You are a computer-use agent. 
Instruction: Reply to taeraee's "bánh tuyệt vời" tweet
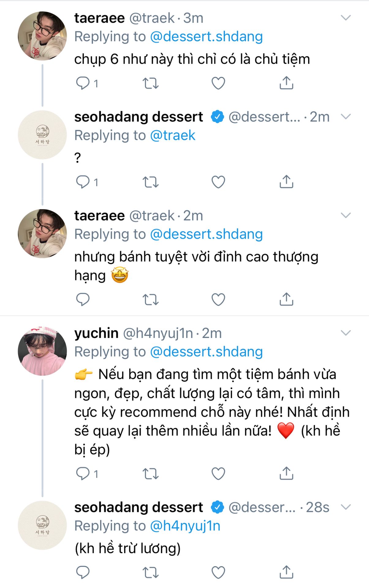83,299
